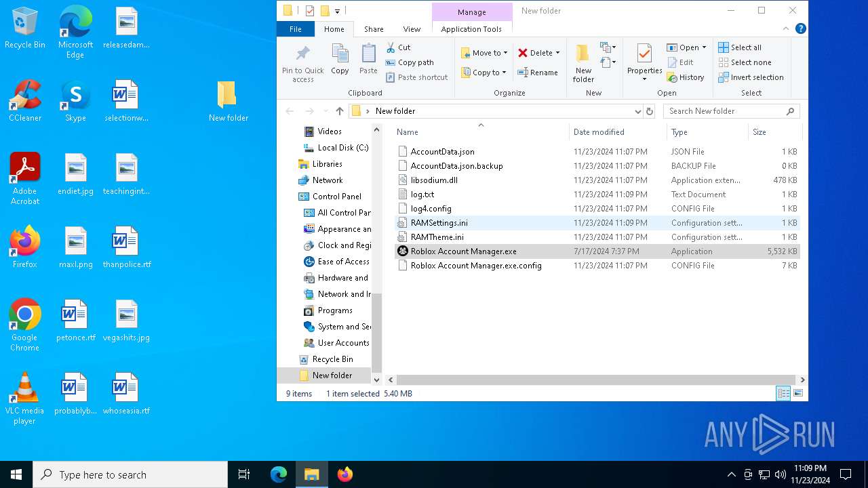Click the Windows Start button
868x488 pixels.
point(16,474)
